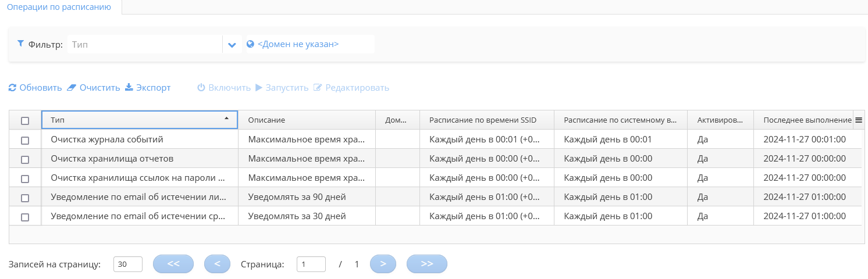The image size is (868, 279).
Task: Click the Export (Экспорт) download icon
Action: click(x=129, y=88)
